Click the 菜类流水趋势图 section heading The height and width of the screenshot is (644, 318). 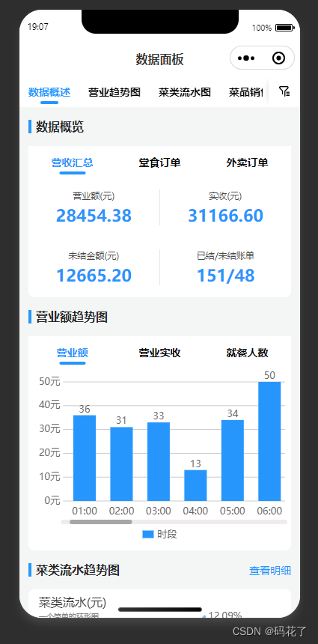78,570
